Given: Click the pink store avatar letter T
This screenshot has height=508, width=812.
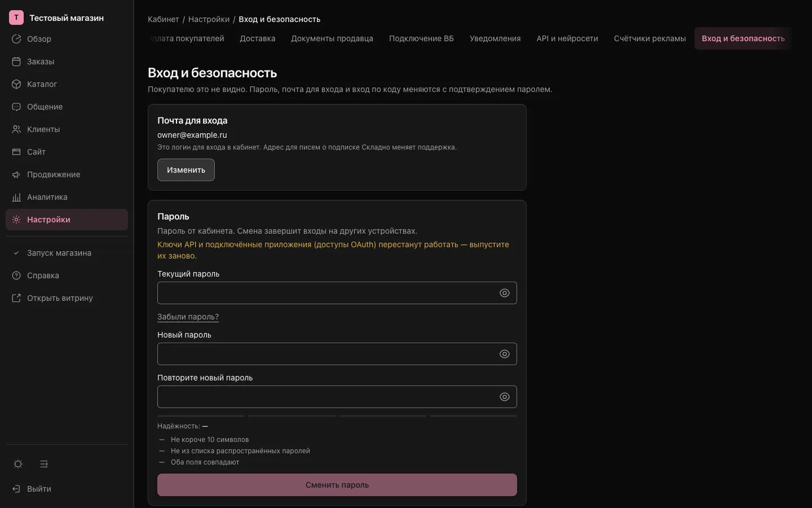Looking at the screenshot, I should 16,17.
